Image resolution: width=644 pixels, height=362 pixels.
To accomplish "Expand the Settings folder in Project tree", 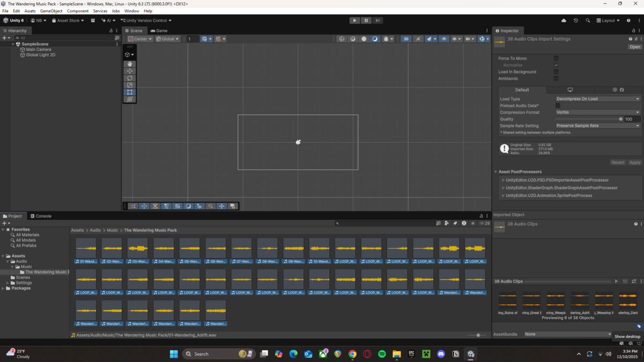I will coord(8,283).
